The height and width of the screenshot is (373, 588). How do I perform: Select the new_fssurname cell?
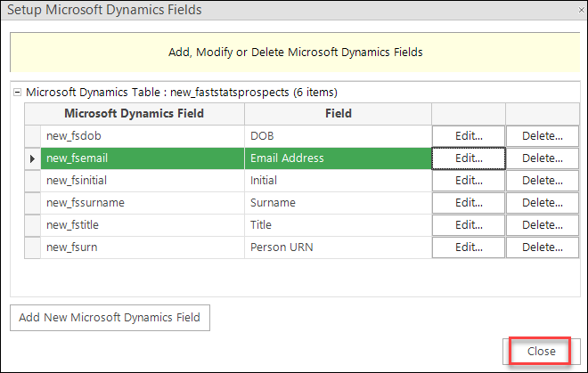click(143, 203)
